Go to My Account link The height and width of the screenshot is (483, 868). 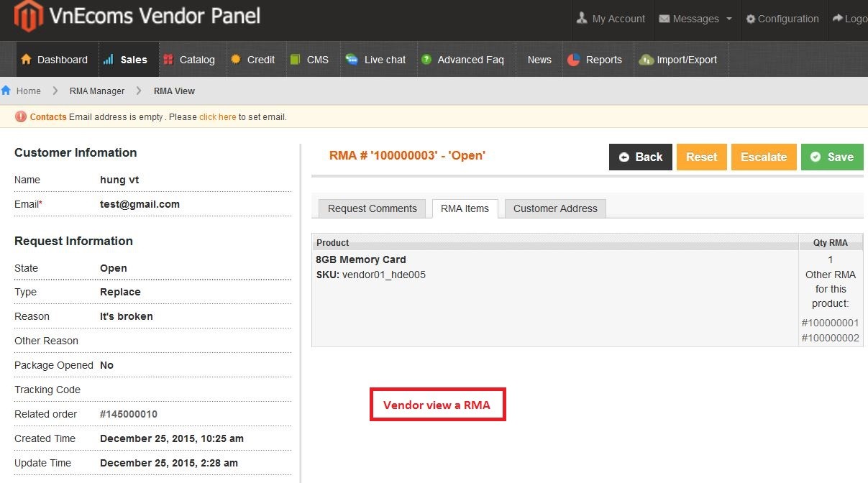point(611,19)
